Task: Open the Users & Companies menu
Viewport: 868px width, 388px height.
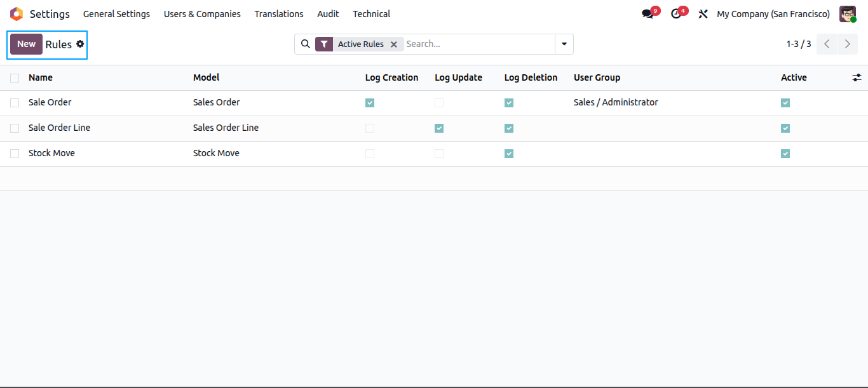Action: point(202,14)
